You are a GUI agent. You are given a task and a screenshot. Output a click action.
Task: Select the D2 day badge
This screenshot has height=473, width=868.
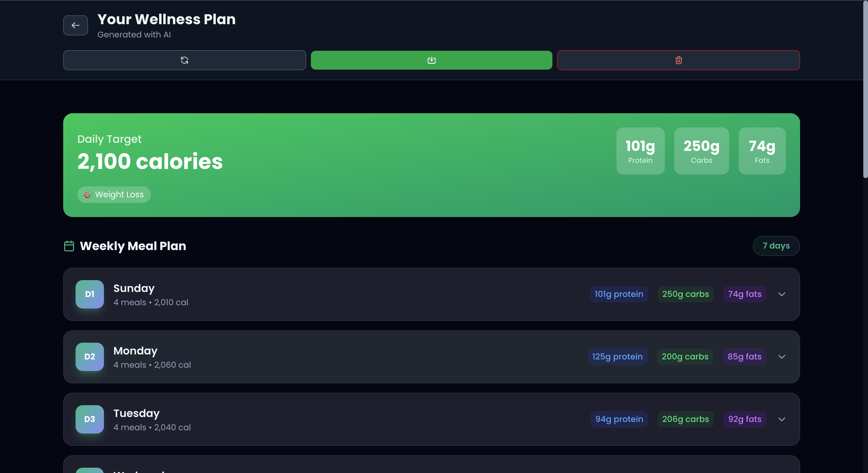[x=90, y=357]
